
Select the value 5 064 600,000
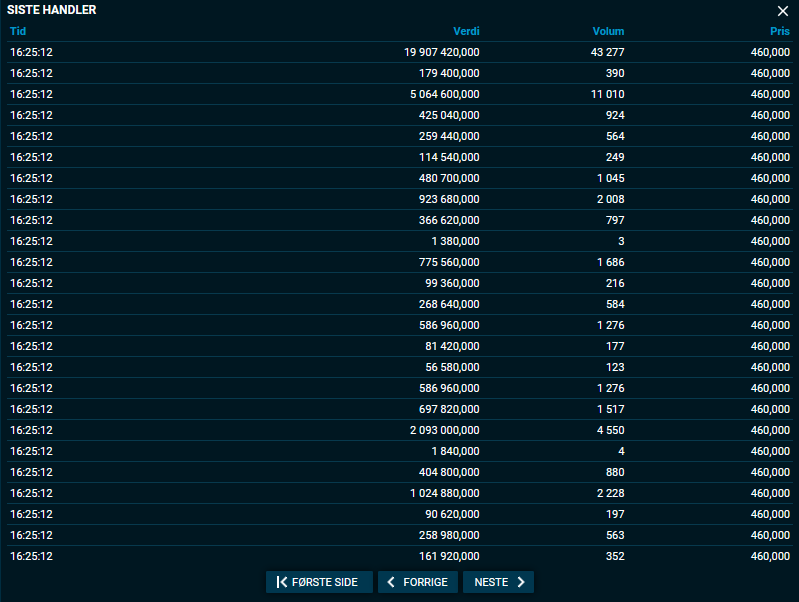pyautogui.click(x=444, y=94)
